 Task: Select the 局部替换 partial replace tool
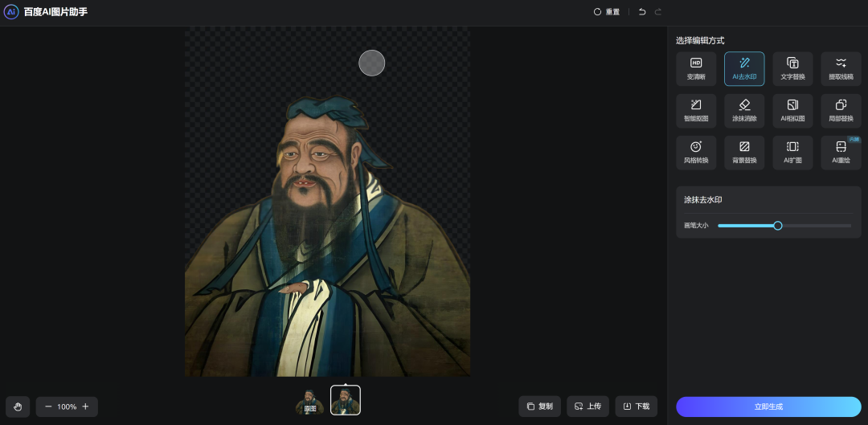(x=841, y=111)
